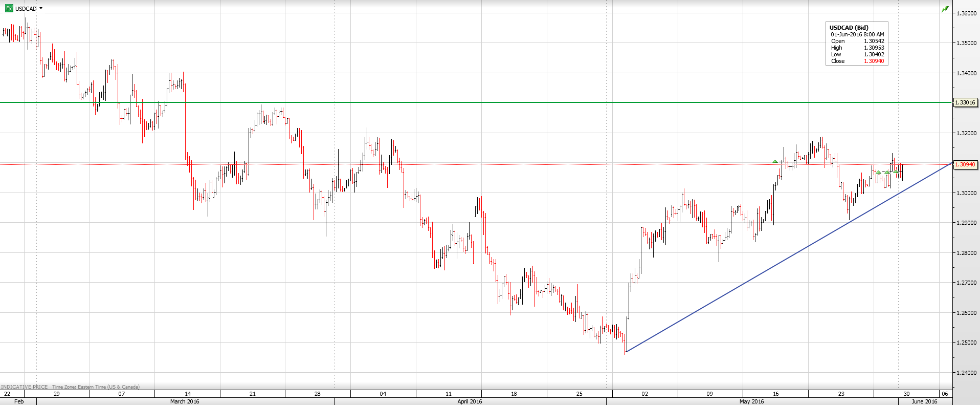This screenshot has height=405, width=980.
Task: Select April 2016 on the time axis
Action: coord(470,401)
